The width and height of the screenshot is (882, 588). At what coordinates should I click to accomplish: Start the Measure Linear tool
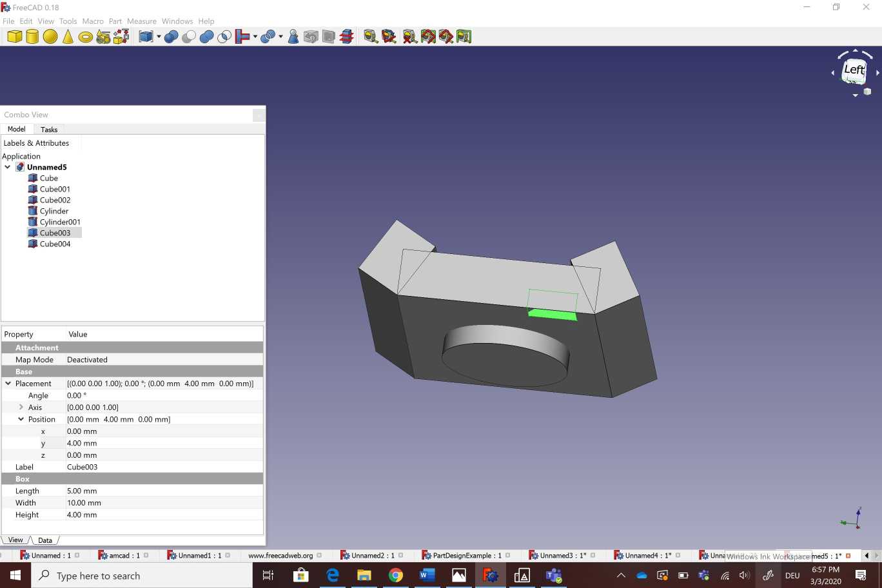371,37
